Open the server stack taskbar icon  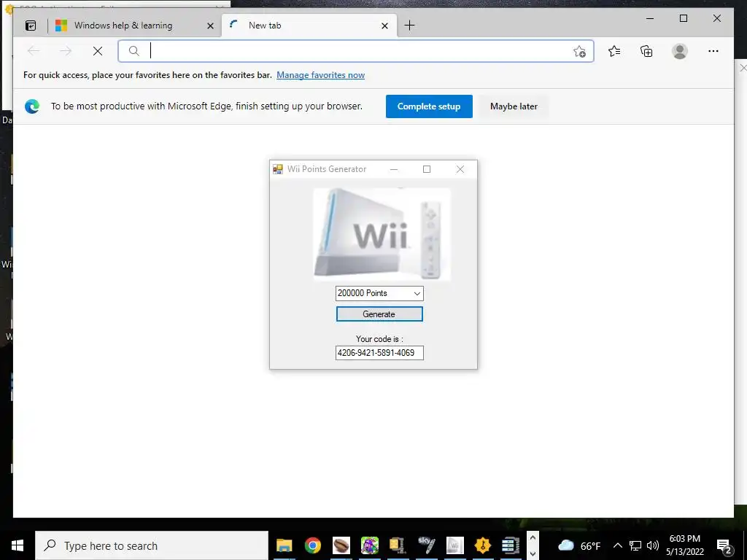pos(511,545)
